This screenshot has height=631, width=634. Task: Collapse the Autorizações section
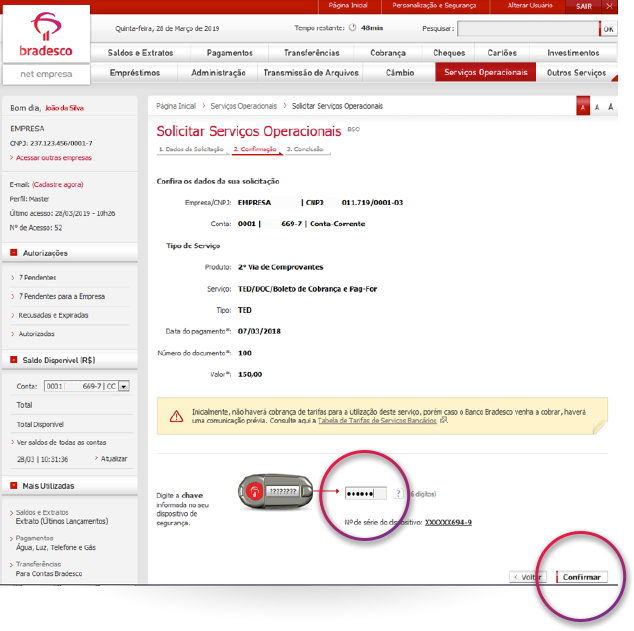pyautogui.click(x=13, y=254)
